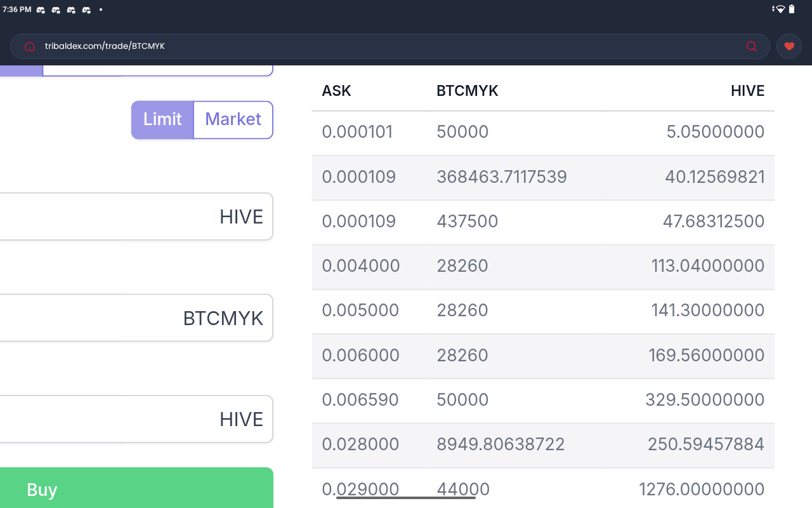Tap the battery icon in status bar
Image resolution: width=812 pixels, height=508 pixels.
tap(792, 10)
